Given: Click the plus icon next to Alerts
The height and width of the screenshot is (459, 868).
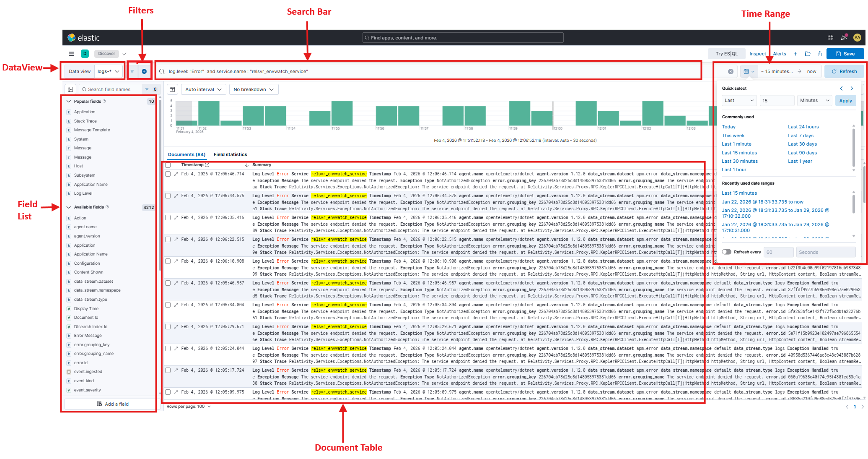Looking at the screenshot, I should tap(795, 54).
